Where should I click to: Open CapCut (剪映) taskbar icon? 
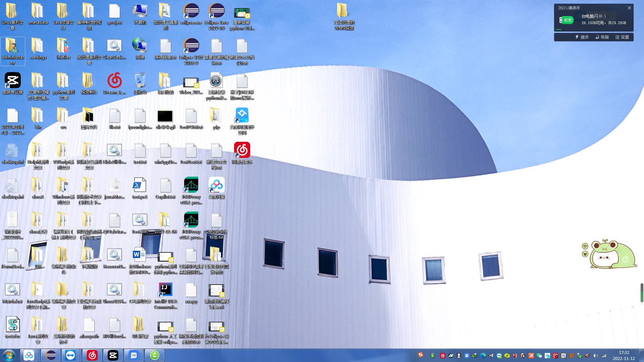pos(113,355)
